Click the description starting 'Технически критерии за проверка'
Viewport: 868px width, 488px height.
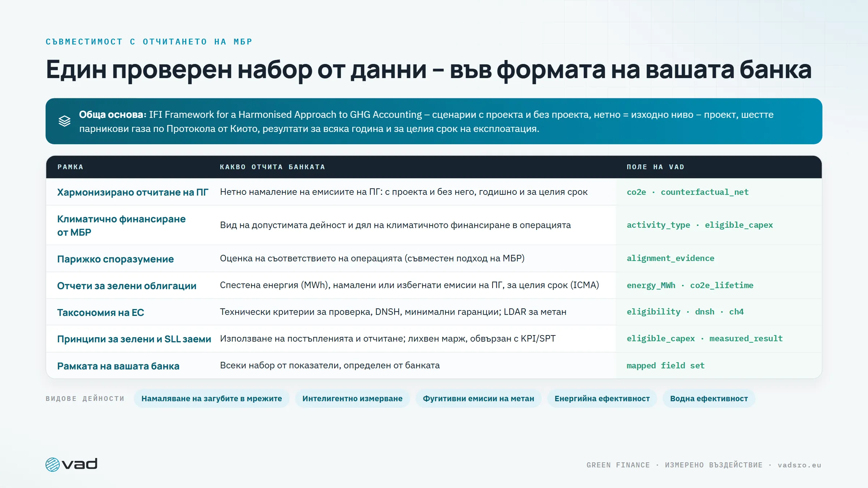(393, 312)
